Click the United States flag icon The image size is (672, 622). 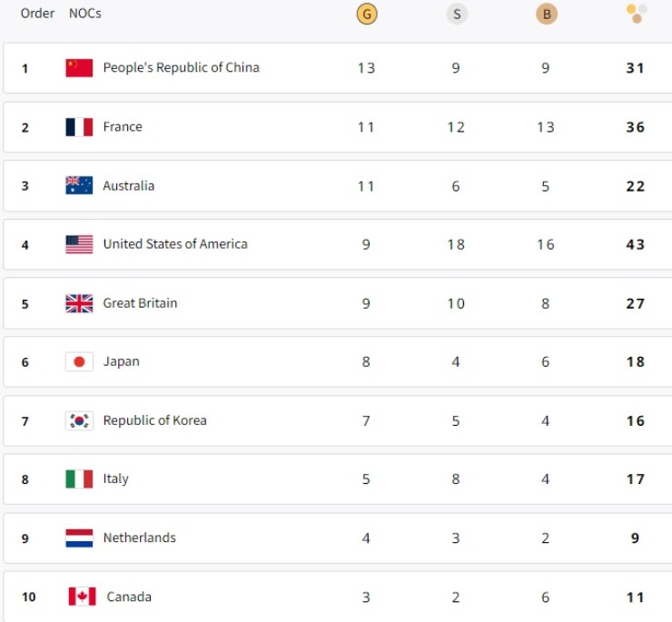(79, 244)
